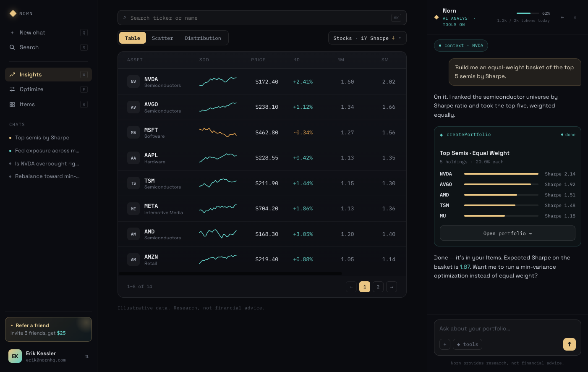
Task: Close the Norn chat panel
Action: tap(575, 17)
